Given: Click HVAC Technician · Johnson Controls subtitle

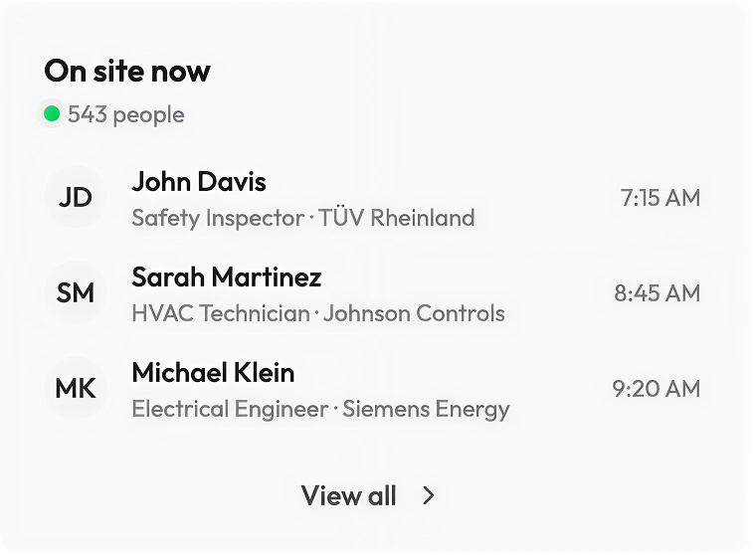Looking at the screenshot, I should pos(318,313).
